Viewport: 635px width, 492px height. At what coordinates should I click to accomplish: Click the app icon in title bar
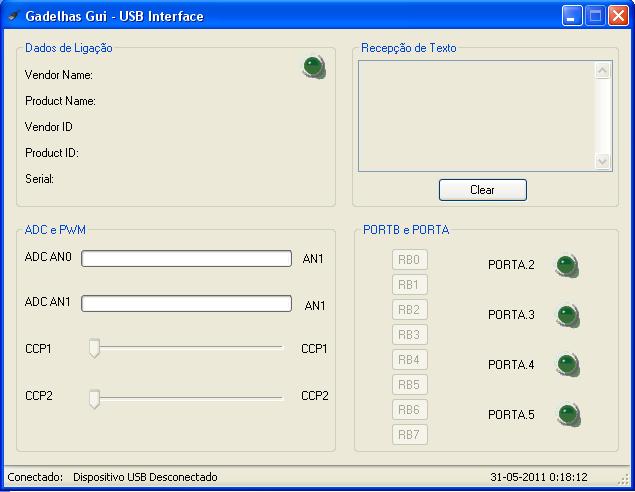[13, 16]
